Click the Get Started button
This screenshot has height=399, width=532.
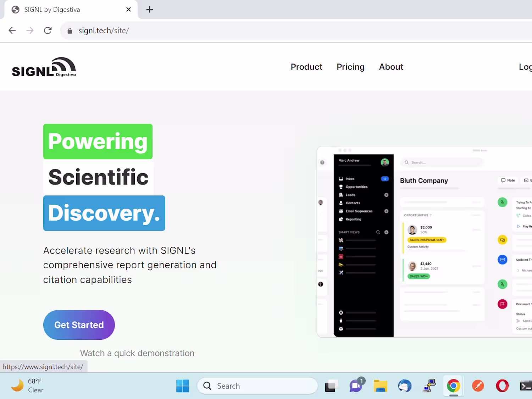[x=79, y=325]
